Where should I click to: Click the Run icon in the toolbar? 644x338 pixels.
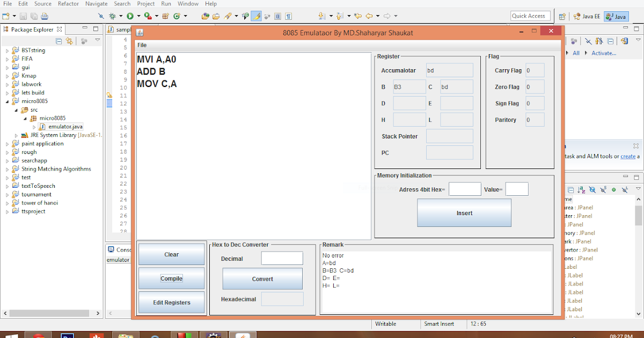tap(130, 16)
